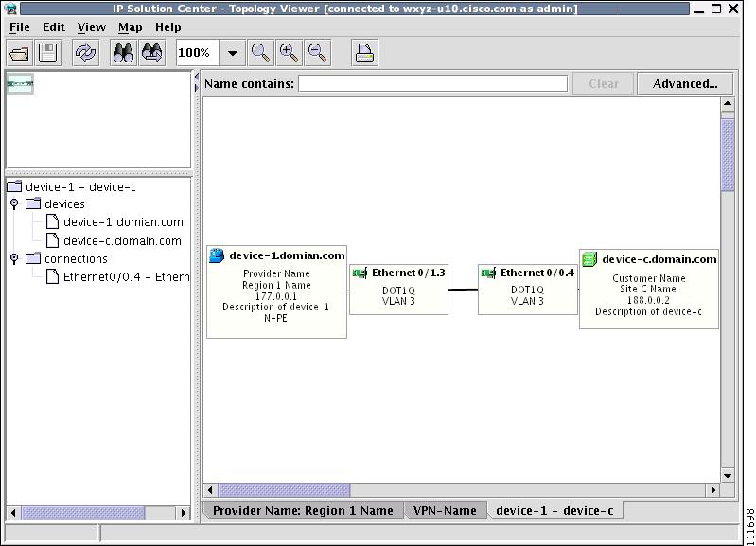Image resolution: width=756 pixels, height=546 pixels.
Task: Click the Find Next binoculars icon
Action: click(x=152, y=53)
